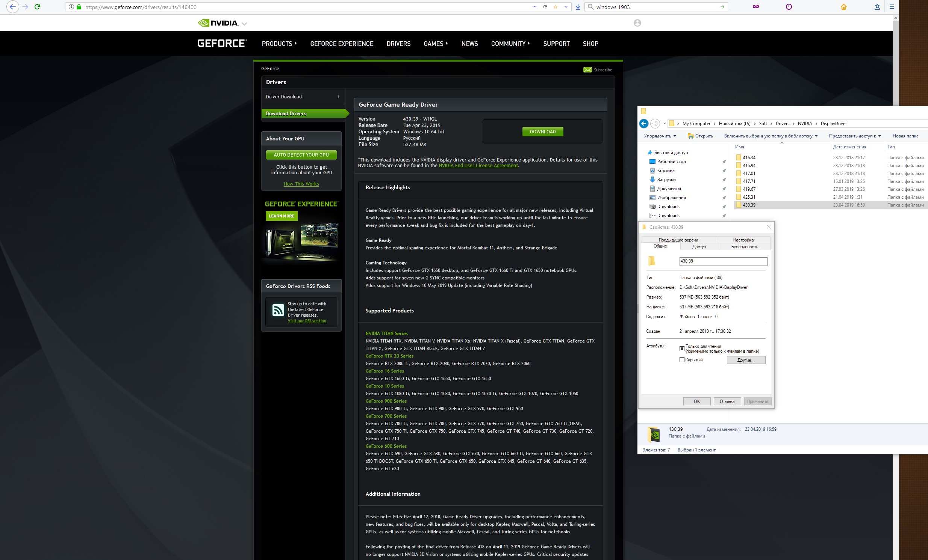The width and height of the screenshot is (928, 560).
Task: Click the browser reload button
Action: (37, 7)
